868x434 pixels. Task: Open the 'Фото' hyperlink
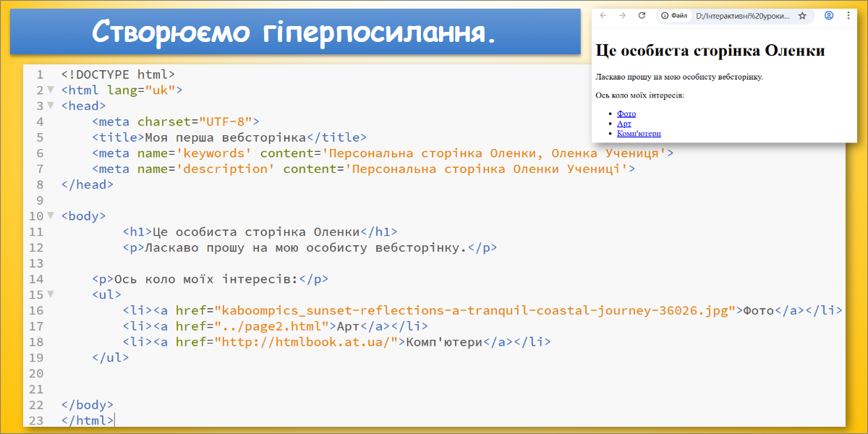[x=626, y=114]
